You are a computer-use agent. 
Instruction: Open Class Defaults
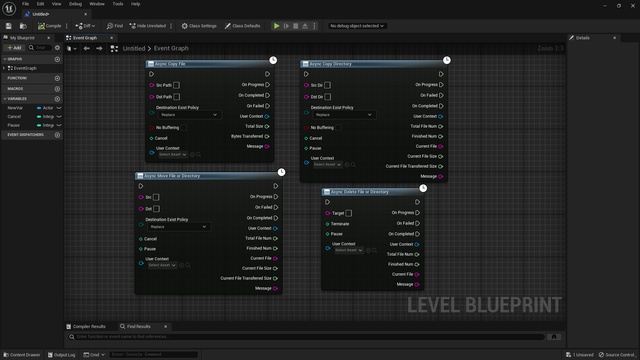click(x=242, y=26)
